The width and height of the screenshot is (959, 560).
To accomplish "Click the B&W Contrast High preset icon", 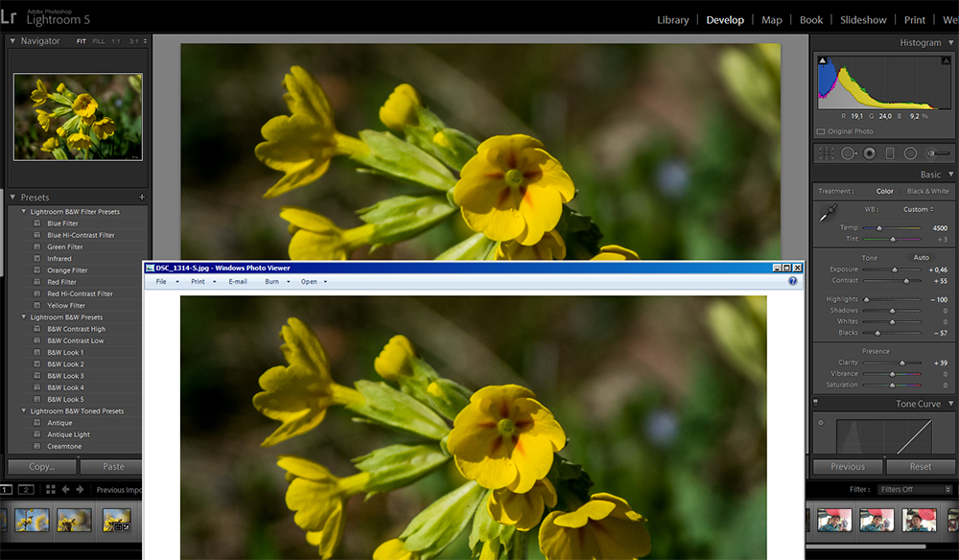I will (x=36, y=329).
